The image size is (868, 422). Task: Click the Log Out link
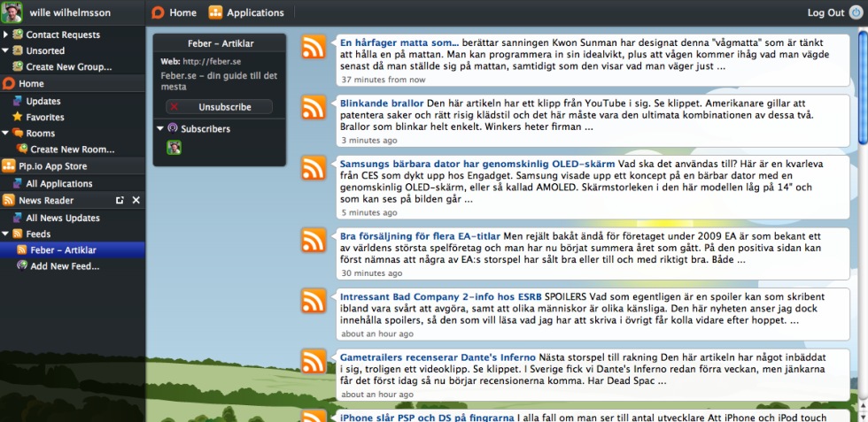tap(825, 12)
